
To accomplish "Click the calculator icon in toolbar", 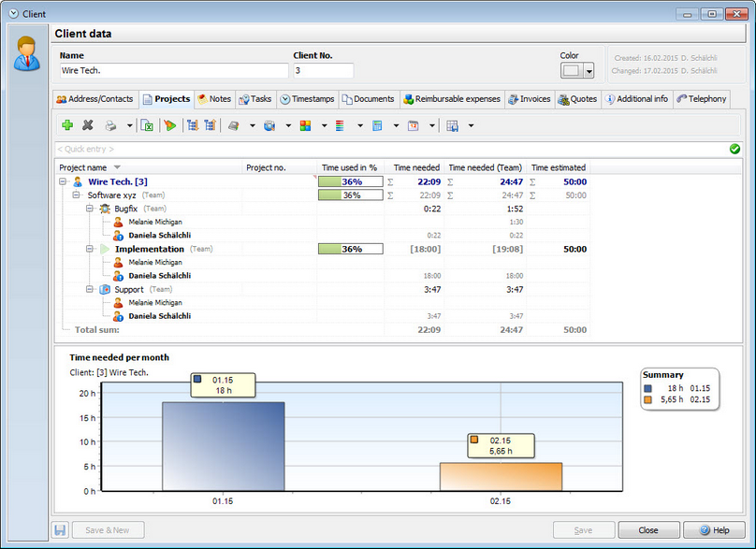I will (377, 126).
